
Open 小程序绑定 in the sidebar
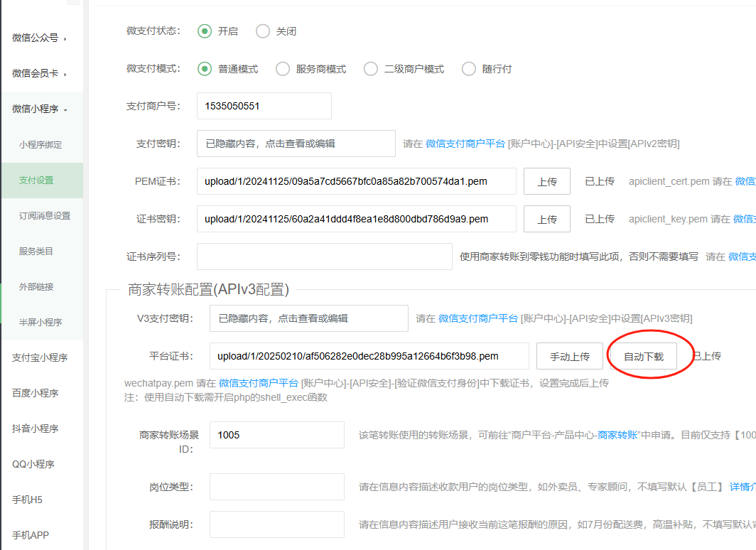click(x=40, y=145)
